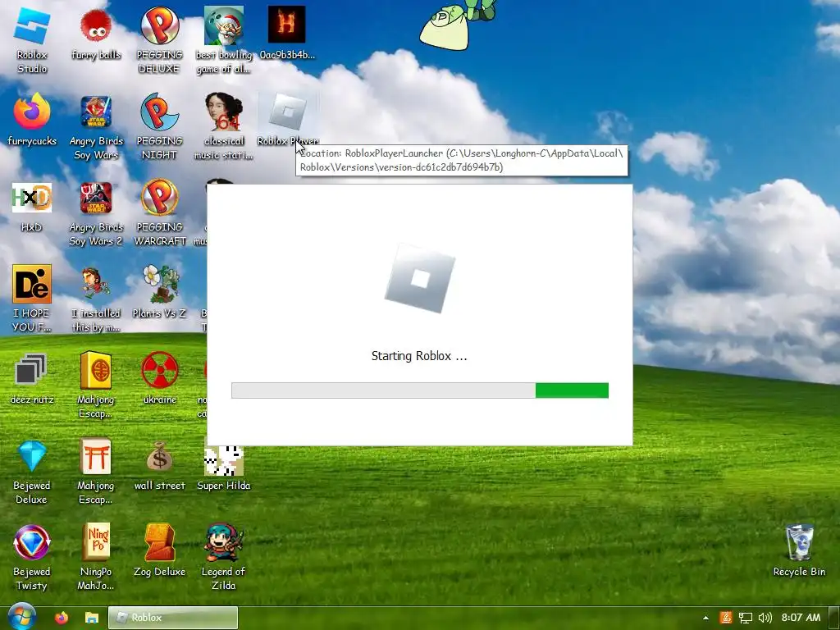The image size is (840, 630).
Task: Select the furry balls desktop icon
Action: 96,34
